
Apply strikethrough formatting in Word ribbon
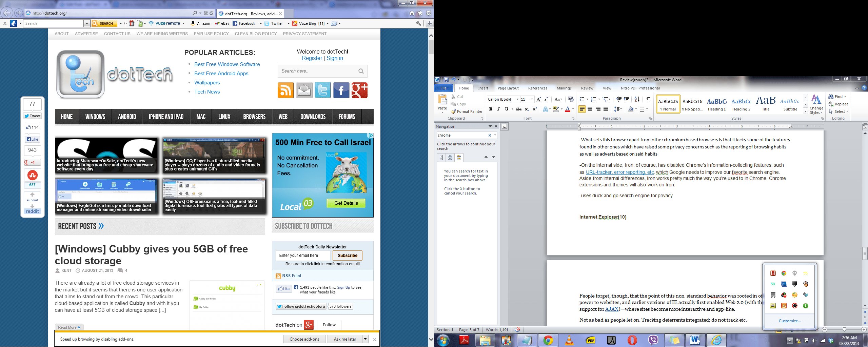518,109
